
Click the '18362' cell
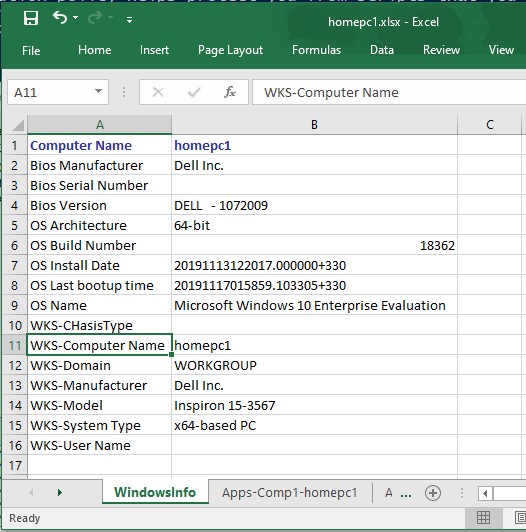click(x=314, y=246)
